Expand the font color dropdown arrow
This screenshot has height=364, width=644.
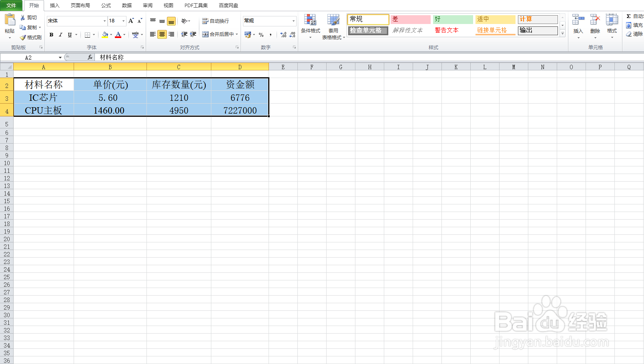pos(124,35)
